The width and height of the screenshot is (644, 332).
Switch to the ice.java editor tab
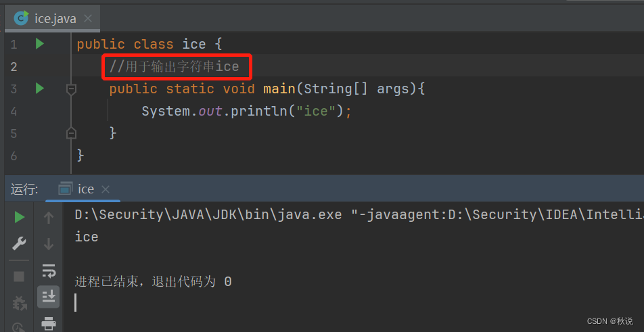53,19
